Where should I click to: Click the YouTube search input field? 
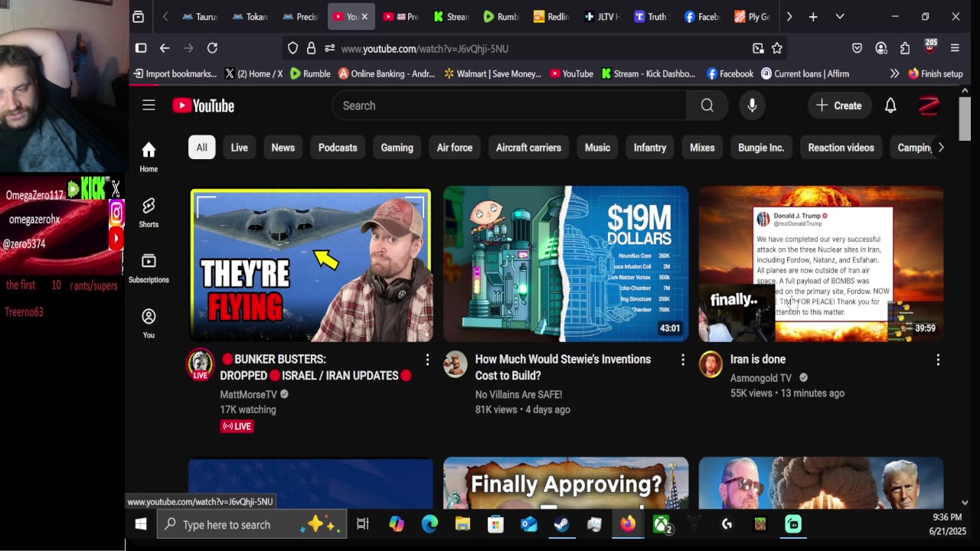(x=509, y=106)
